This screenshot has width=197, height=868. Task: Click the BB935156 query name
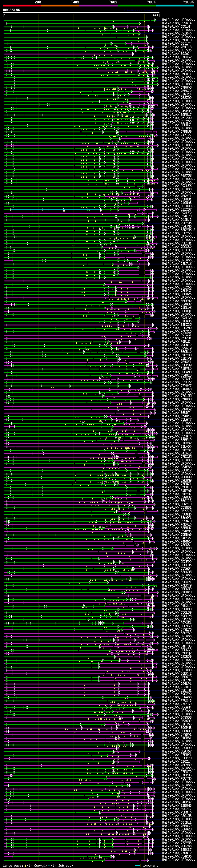pos(11,10)
